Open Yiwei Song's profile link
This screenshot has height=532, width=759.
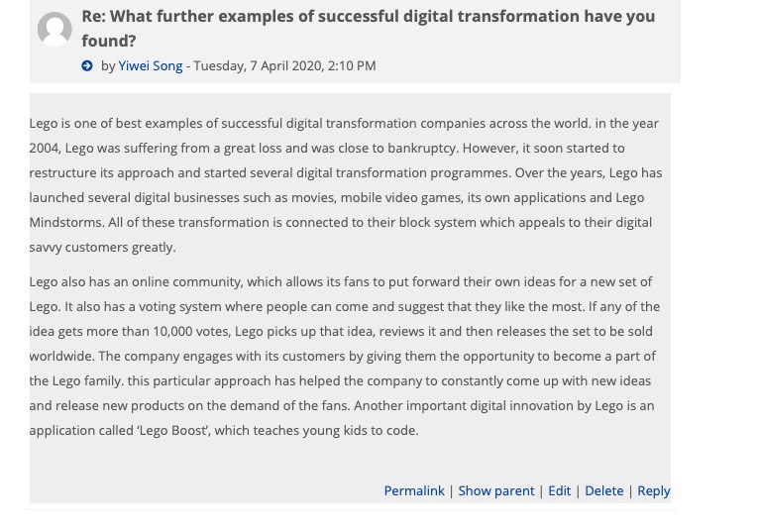(x=151, y=65)
